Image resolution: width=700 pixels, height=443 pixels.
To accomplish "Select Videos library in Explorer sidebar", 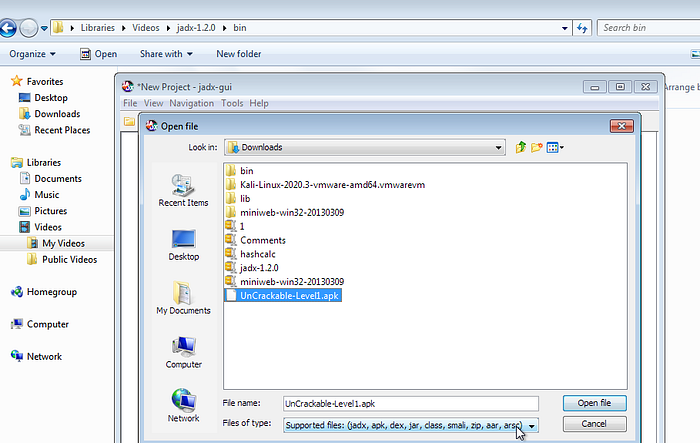I will click(x=41, y=227).
